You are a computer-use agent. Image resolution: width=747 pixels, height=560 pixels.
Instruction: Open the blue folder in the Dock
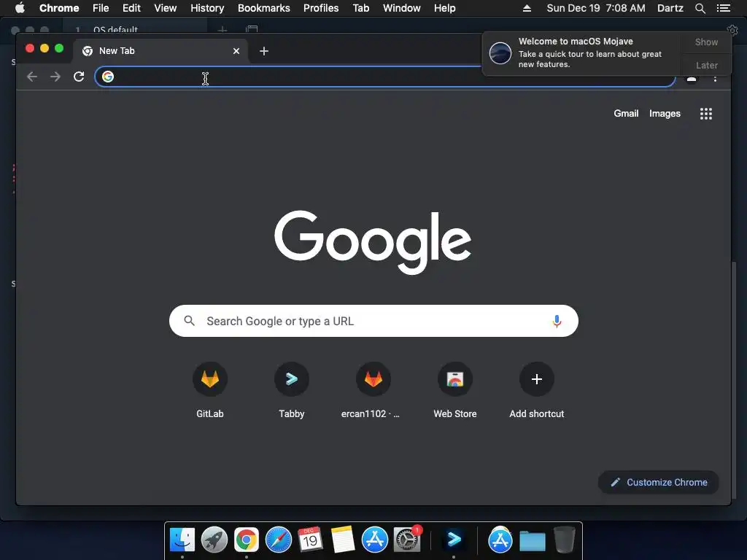[x=532, y=541]
